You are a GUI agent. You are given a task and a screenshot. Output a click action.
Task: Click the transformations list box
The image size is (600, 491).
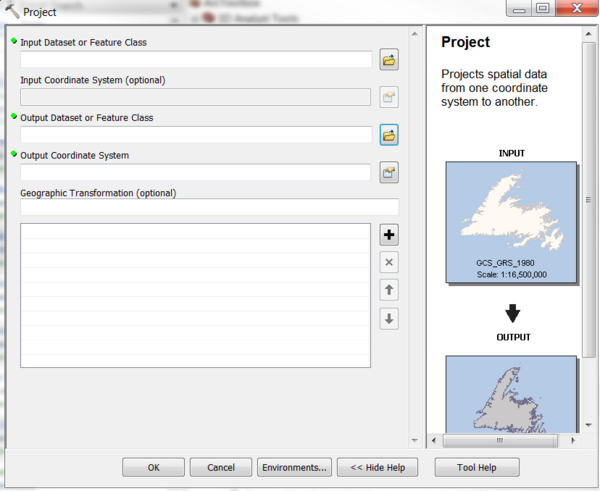(195, 295)
